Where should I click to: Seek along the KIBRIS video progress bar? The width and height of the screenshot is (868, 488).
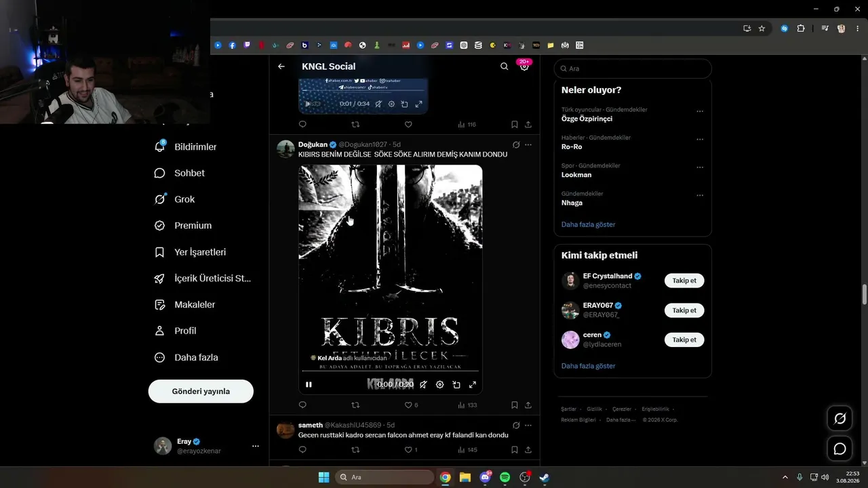pos(391,371)
